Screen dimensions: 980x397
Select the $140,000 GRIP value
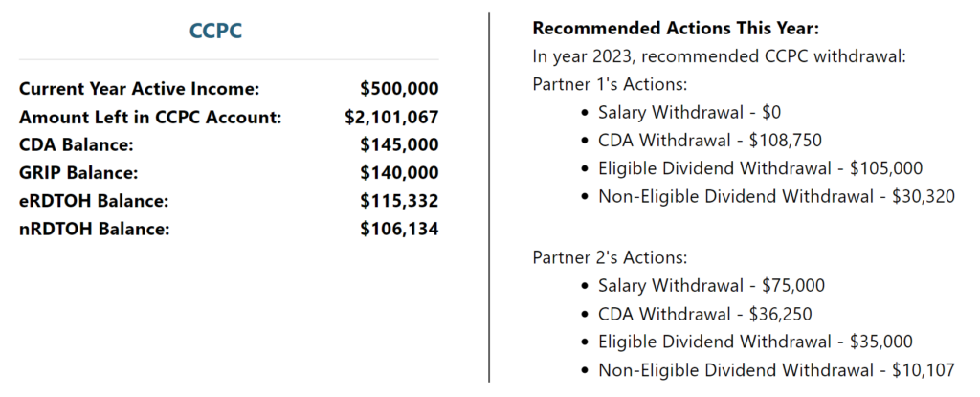pyautogui.click(x=399, y=173)
